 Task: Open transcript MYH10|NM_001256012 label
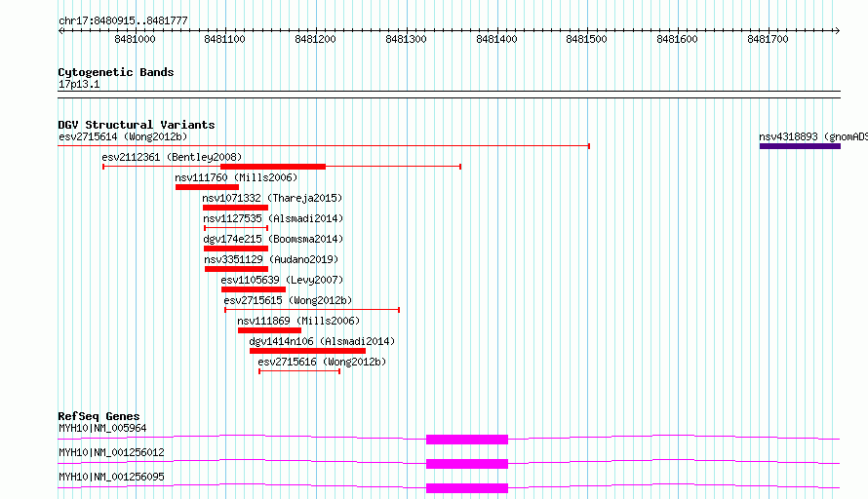coord(111,452)
